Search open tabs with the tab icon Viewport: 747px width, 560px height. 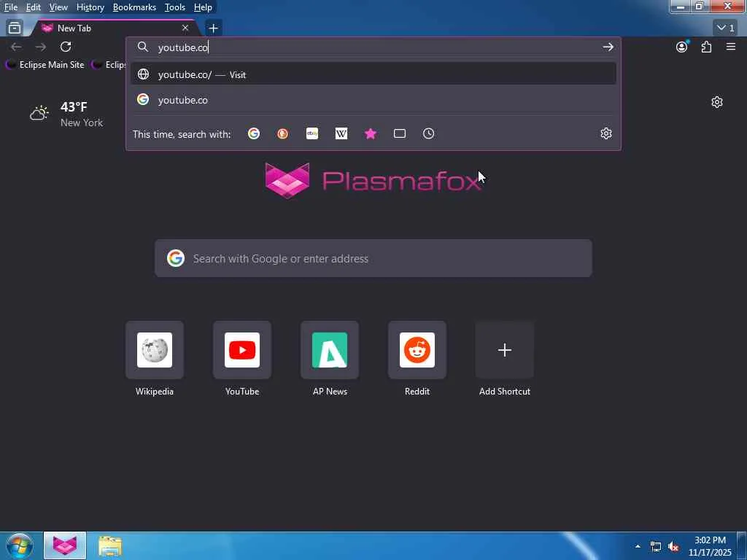pos(400,134)
